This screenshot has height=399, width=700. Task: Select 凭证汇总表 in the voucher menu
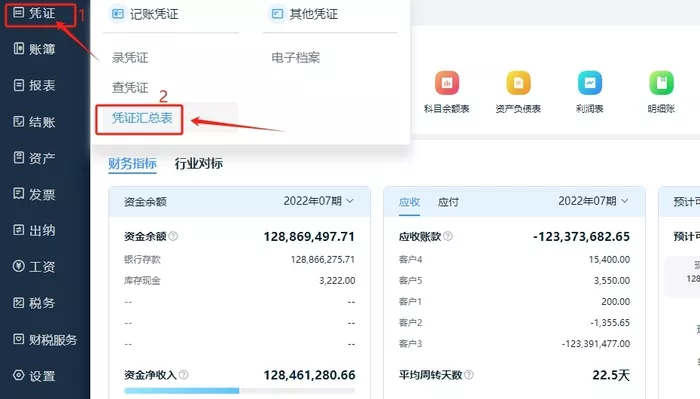(142, 118)
